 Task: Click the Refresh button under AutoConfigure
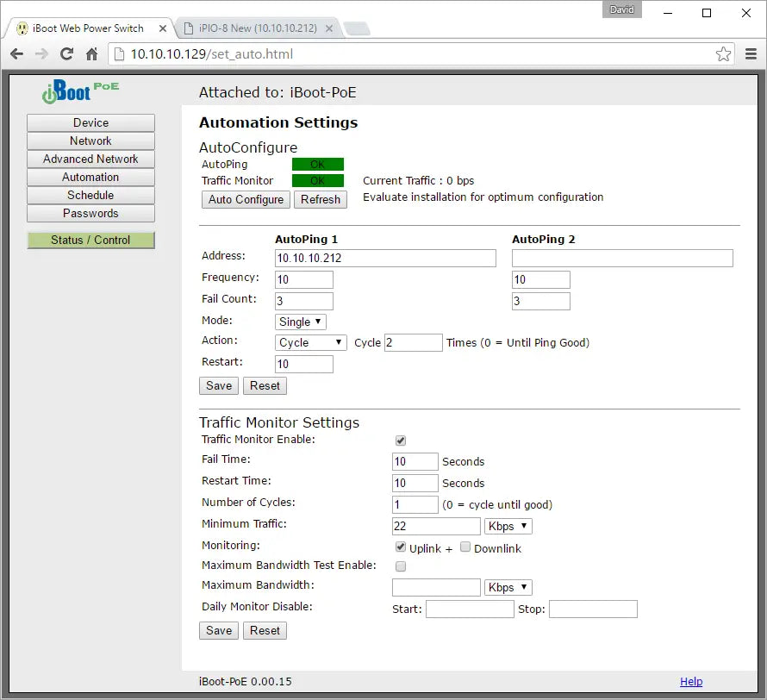[321, 200]
